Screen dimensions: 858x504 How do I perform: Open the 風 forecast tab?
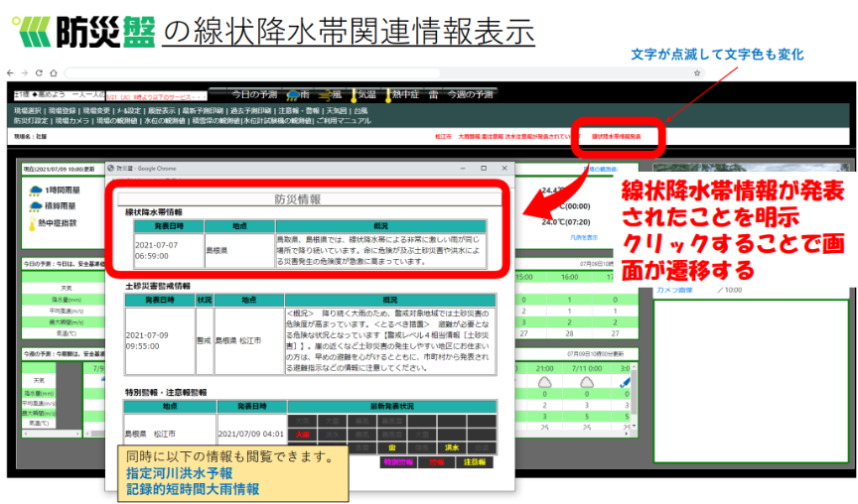(x=332, y=94)
